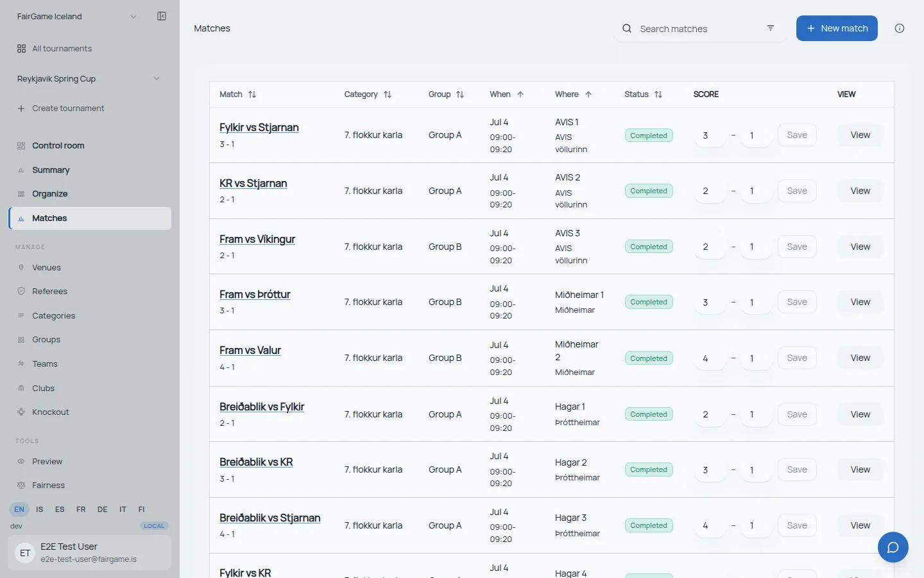Open the chat support bubble
The width and height of the screenshot is (924, 578).
[893, 547]
